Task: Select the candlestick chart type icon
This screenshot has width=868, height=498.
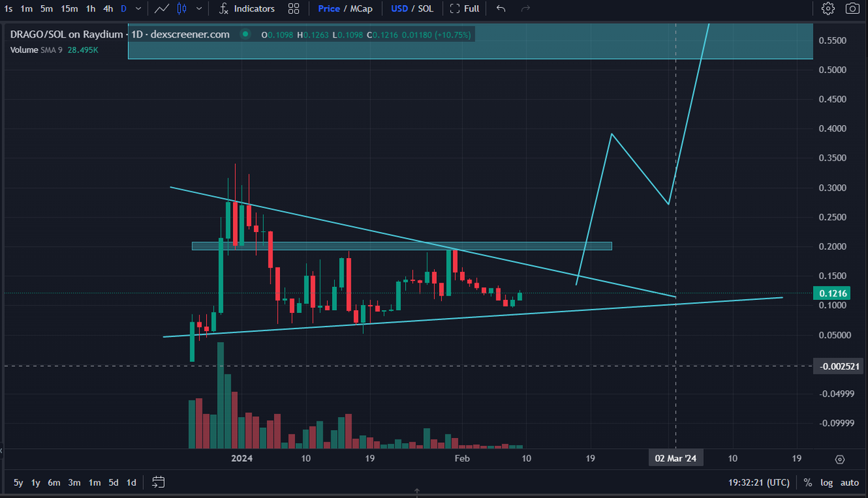Action: click(x=182, y=9)
